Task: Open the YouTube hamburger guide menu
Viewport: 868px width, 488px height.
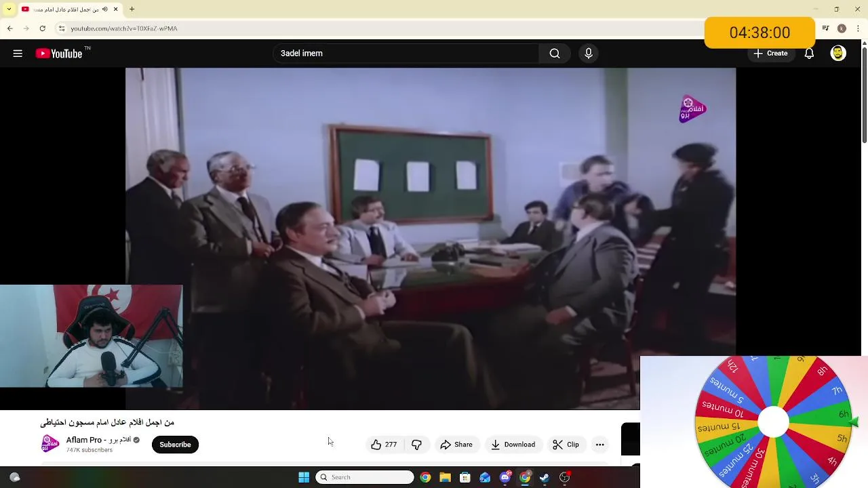Action: click(x=18, y=54)
